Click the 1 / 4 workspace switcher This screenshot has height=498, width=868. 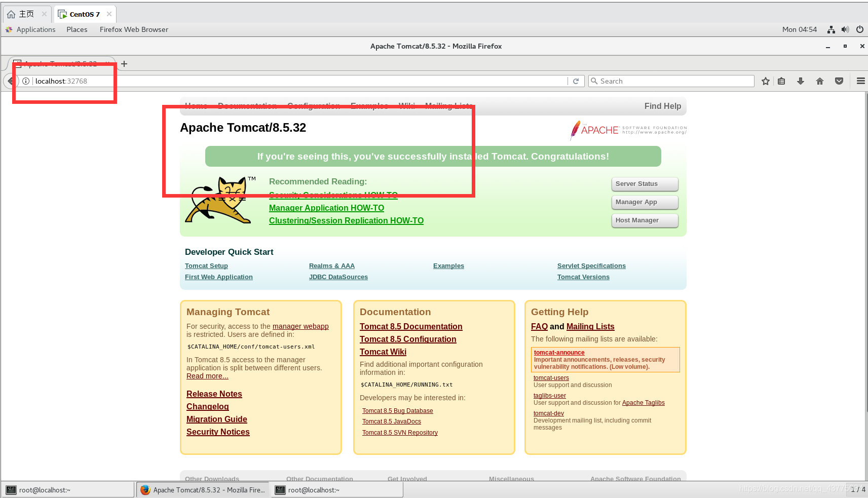pos(858,489)
